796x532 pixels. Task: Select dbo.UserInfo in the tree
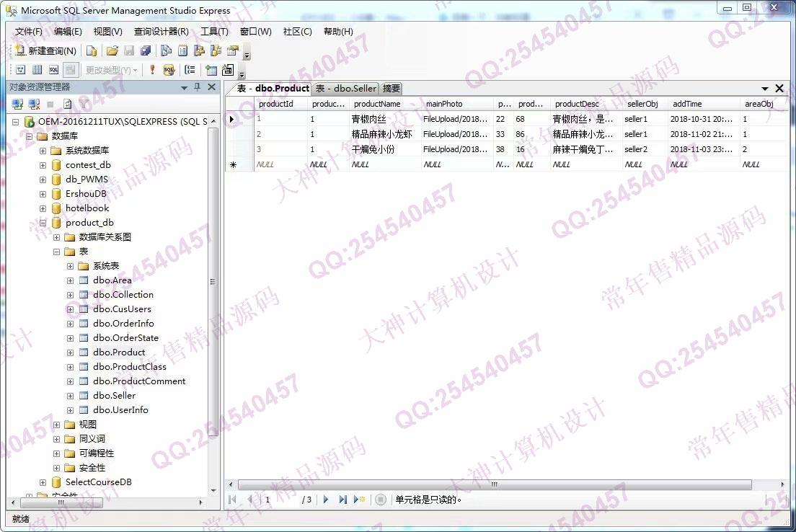pos(120,410)
